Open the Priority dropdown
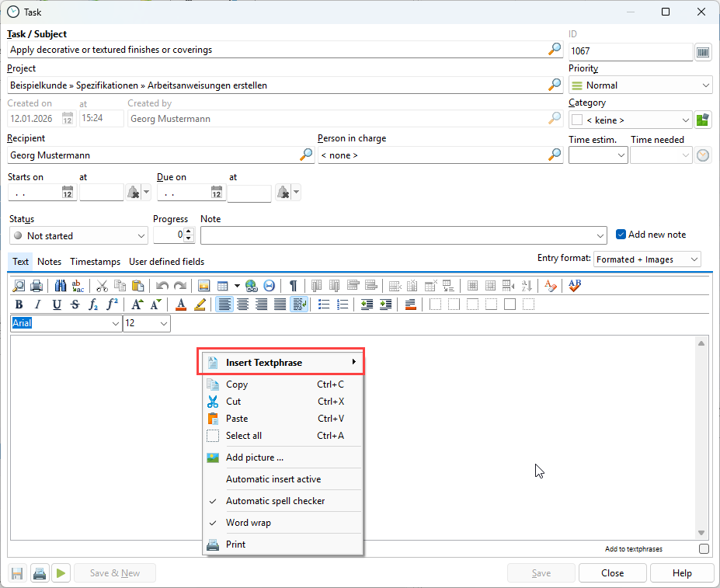Viewport: 720px width, 588px height. point(641,85)
